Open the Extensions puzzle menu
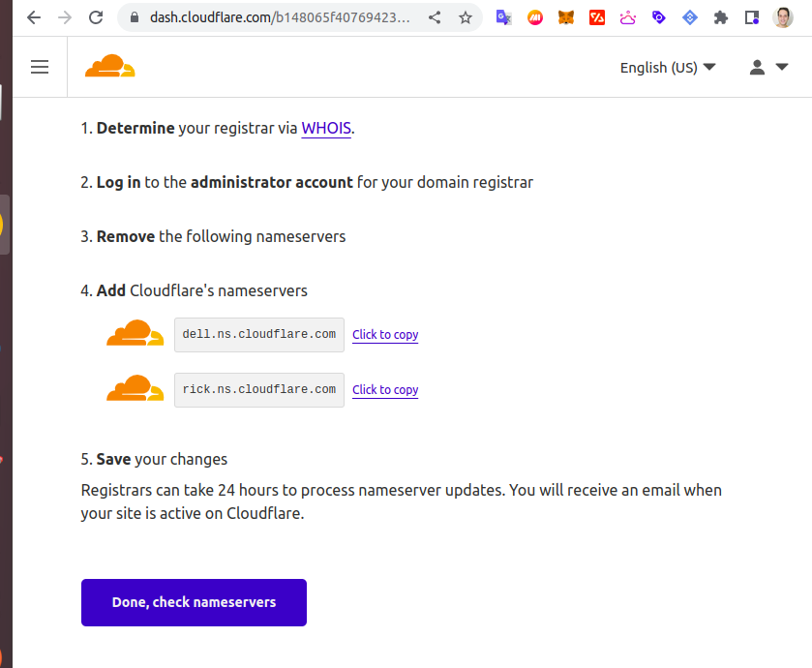The height and width of the screenshot is (668, 812). [720, 18]
